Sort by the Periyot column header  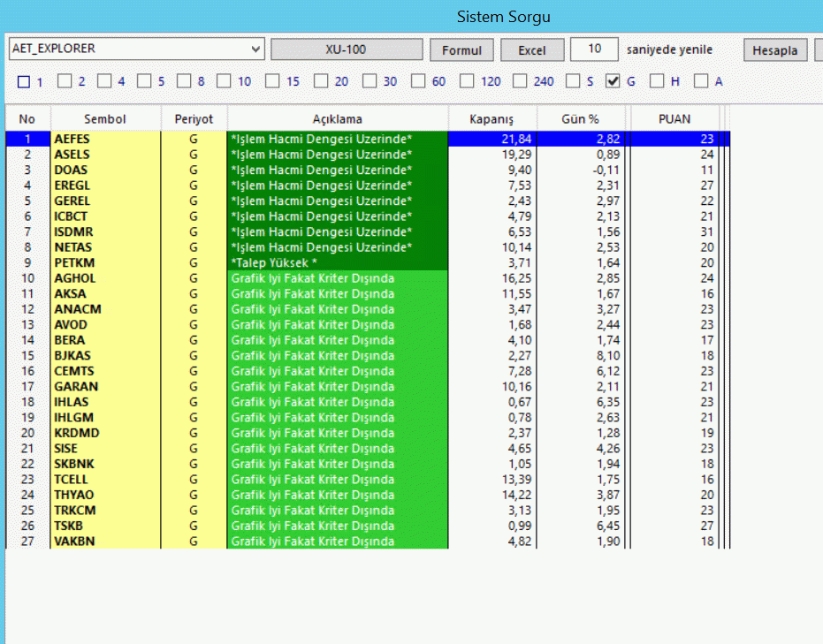[194, 119]
